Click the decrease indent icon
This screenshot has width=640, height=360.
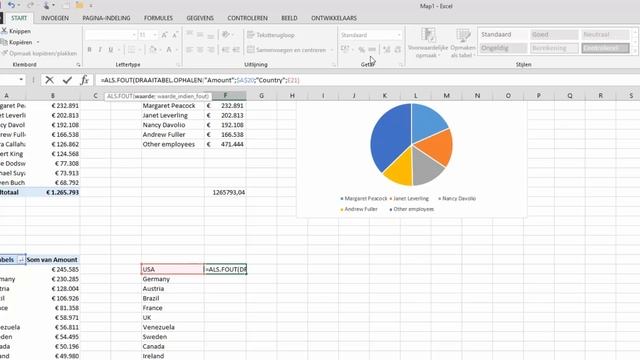coord(225,50)
